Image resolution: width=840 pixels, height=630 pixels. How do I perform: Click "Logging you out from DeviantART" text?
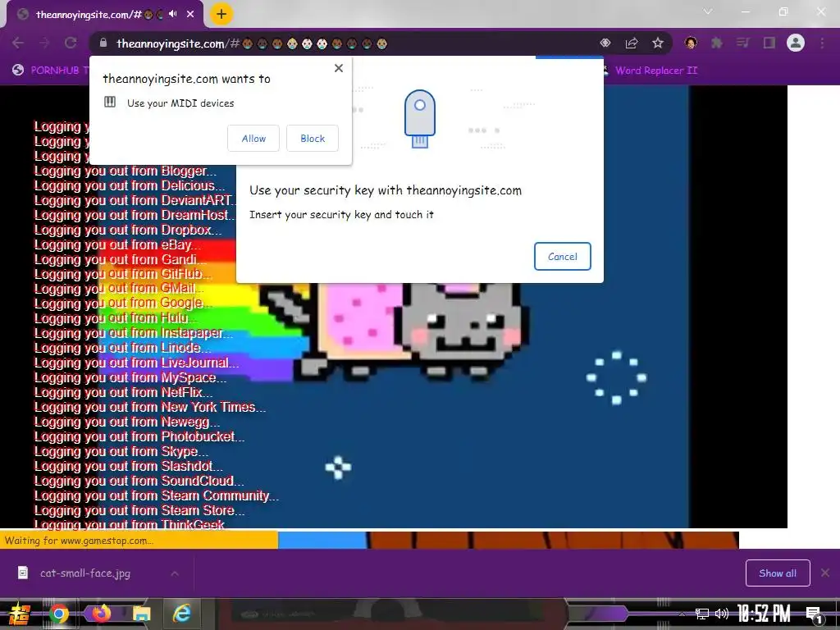pos(134,201)
